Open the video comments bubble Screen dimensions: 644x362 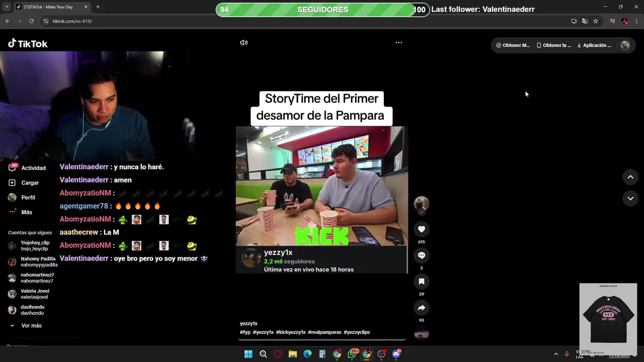422,255
